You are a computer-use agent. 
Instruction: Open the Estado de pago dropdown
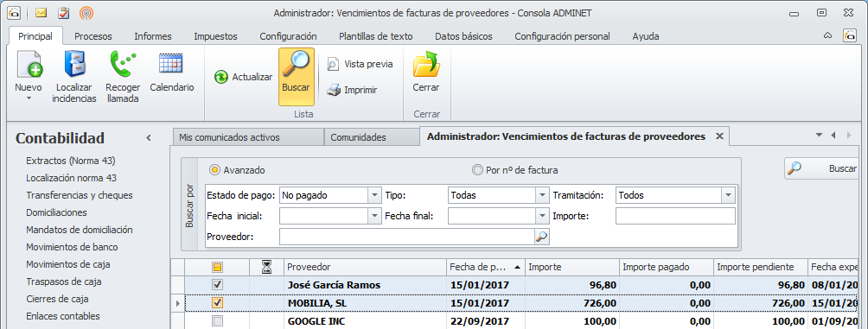pos(375,195)
